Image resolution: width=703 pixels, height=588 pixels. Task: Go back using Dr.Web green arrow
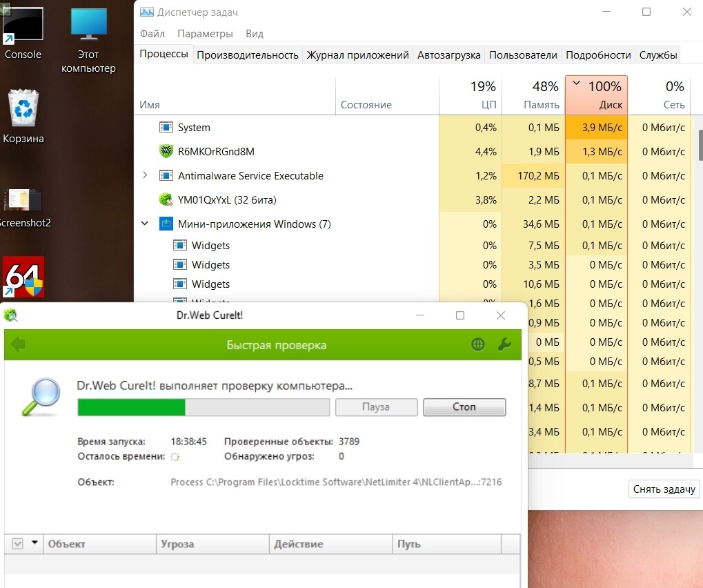click(x=18, y=344)
